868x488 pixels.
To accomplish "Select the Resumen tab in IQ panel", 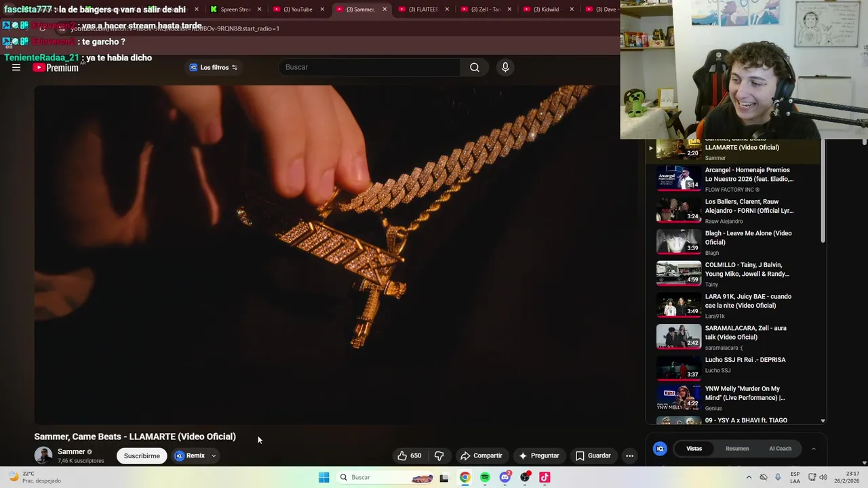I will (737, 449).
